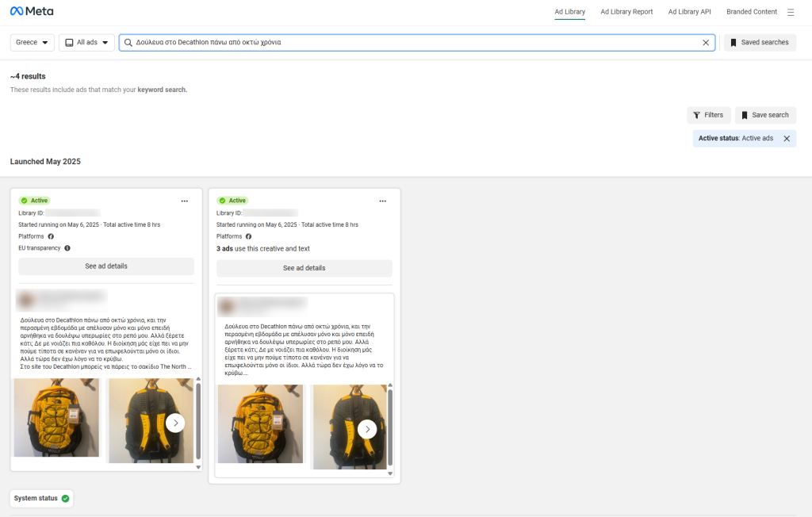
Task: Show next image in second ad carousel
Action: [366, 429]
